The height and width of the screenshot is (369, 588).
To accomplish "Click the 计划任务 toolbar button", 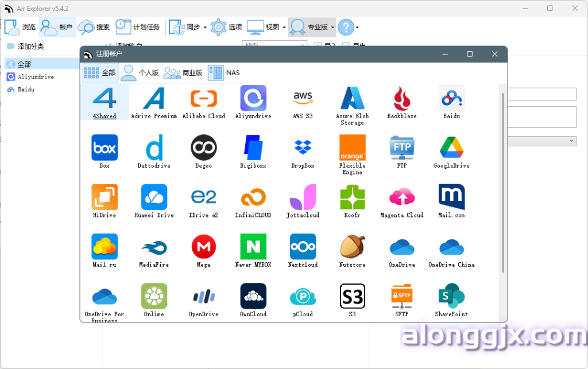I will coord(138,27).
